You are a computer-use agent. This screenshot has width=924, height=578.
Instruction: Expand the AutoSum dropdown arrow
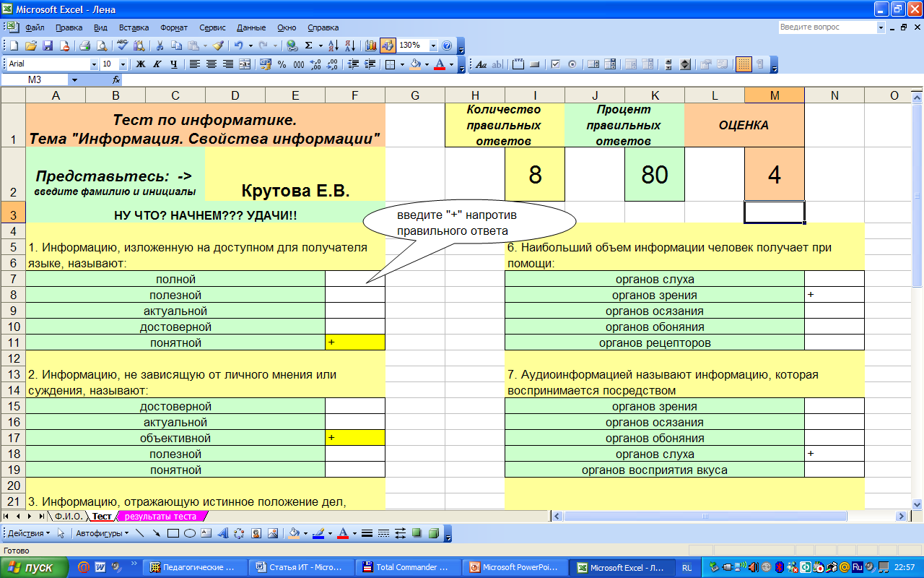pyautogui.click(x=320, y=46)
